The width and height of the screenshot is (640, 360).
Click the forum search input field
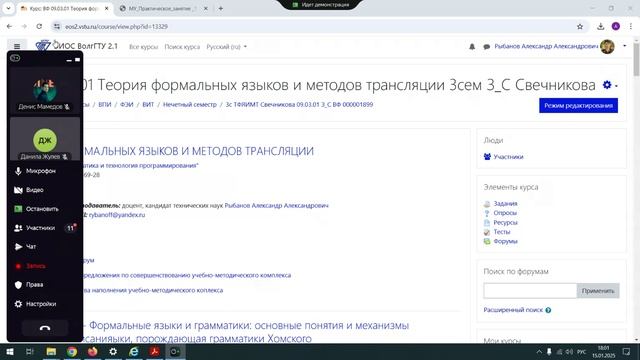coord(530,291)
